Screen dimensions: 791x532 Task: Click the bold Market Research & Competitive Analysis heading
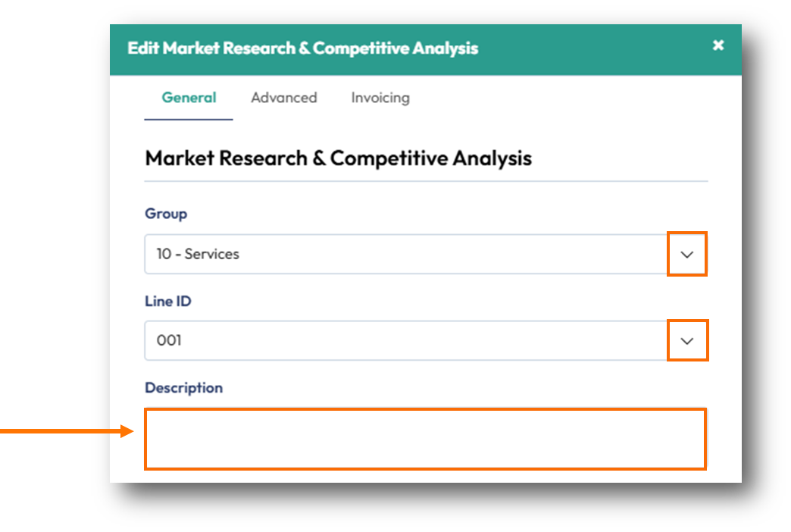(339, 158)
